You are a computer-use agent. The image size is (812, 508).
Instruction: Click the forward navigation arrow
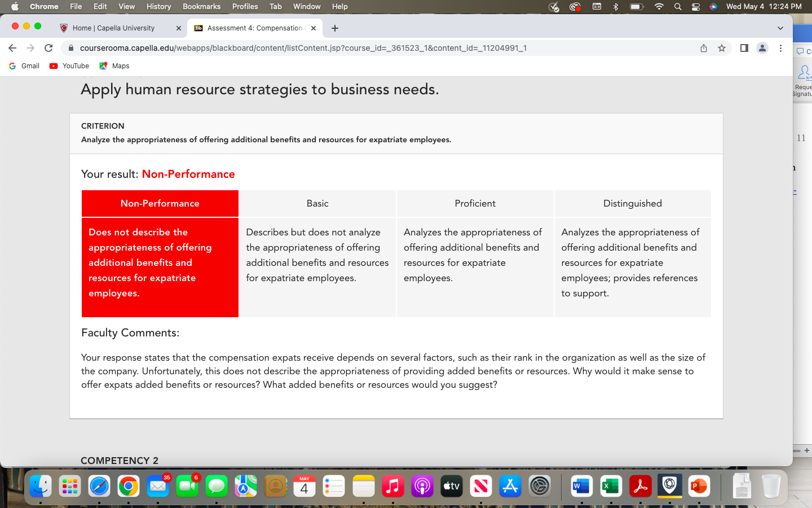point(30,48)
